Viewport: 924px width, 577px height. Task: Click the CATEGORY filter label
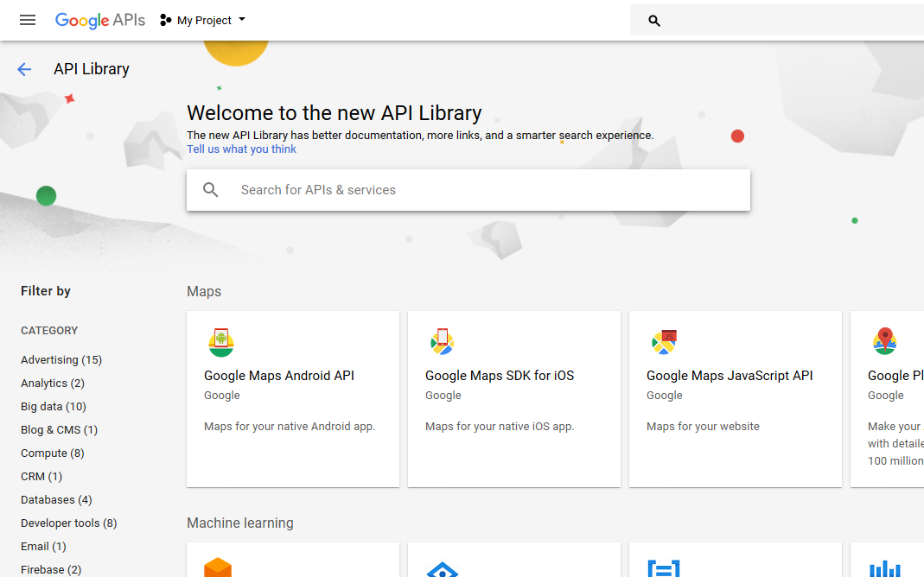[49, 330]
